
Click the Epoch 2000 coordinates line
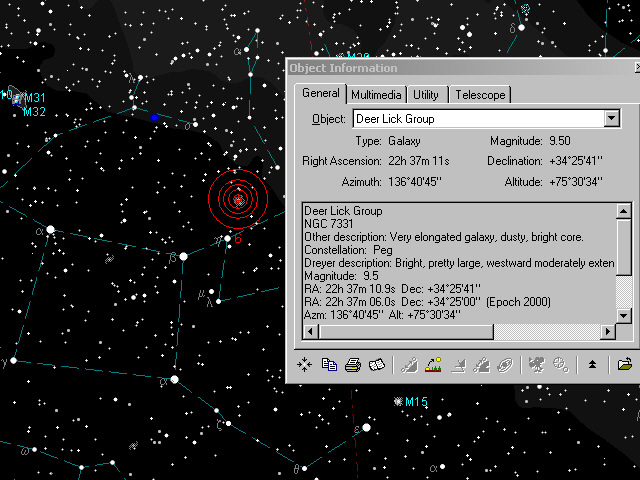(x=427, y=302)
